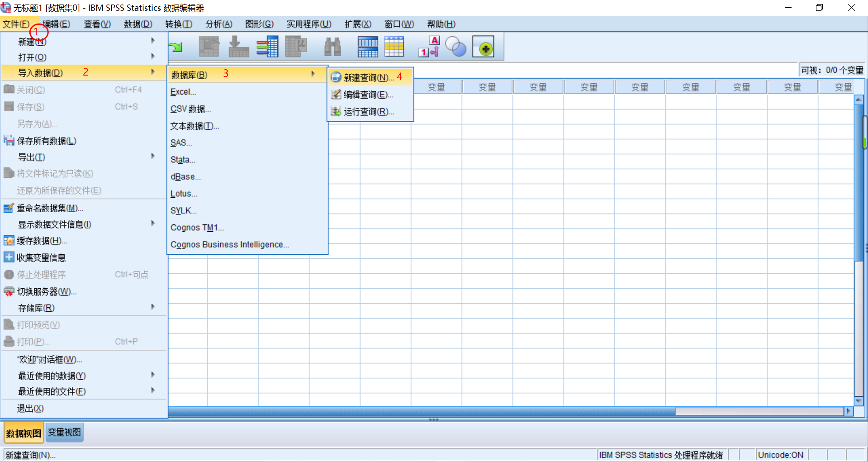Click the Split File toolbar icon
868x462 pixels.
pyautogui.click(x=368, y=46)
